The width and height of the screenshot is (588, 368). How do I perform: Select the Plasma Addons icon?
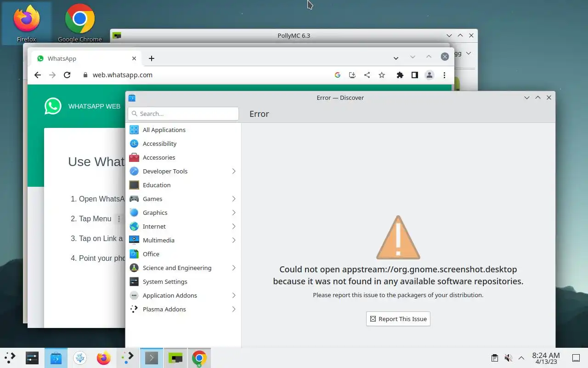coord(134,309)
